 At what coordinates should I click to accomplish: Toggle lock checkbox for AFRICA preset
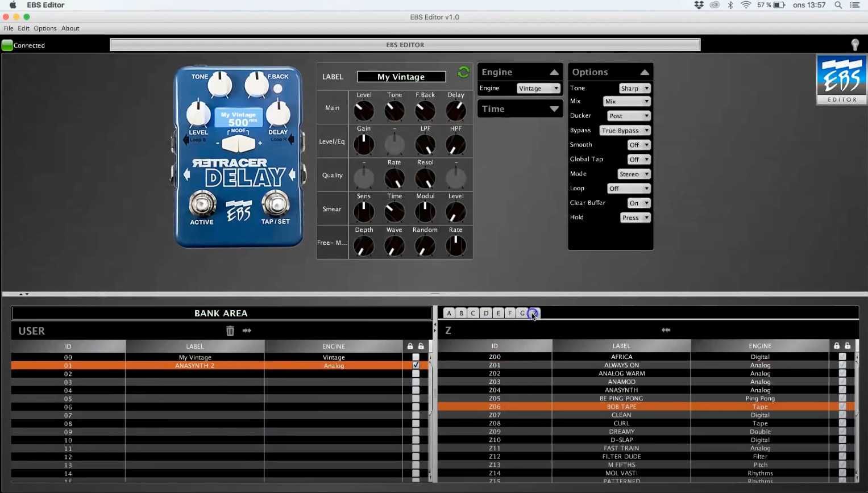842,357
